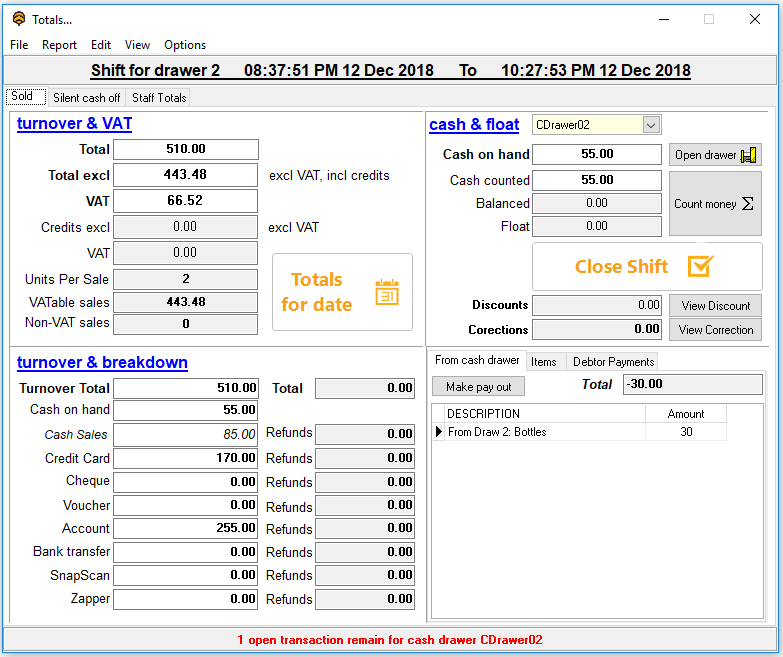Viewport: 783px width, 657px height.
Task: Click the Corections amount field
Action: [597, 329]
